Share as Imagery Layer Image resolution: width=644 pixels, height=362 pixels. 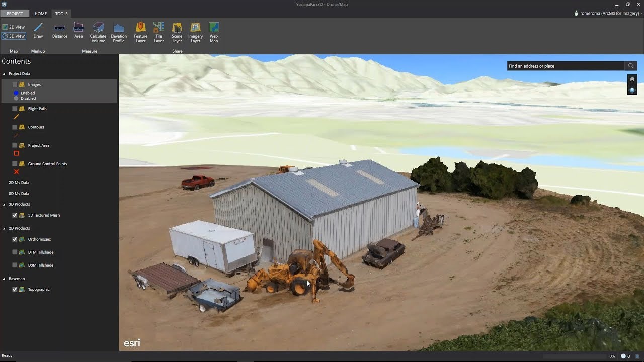(196, 32)
